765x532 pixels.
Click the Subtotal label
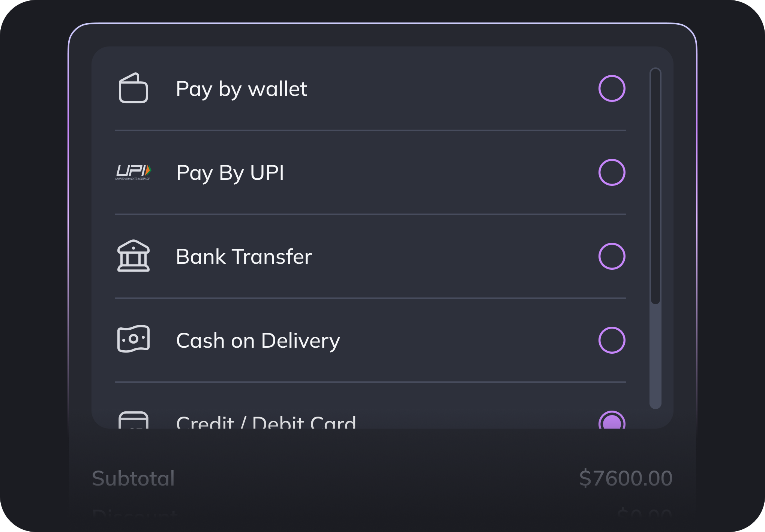coord(133,478)
